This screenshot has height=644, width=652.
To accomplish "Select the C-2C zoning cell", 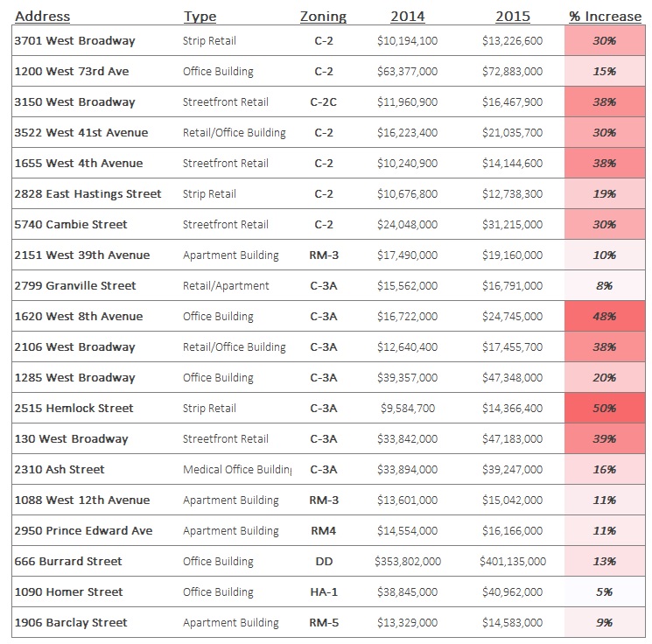I will point(323,102).
